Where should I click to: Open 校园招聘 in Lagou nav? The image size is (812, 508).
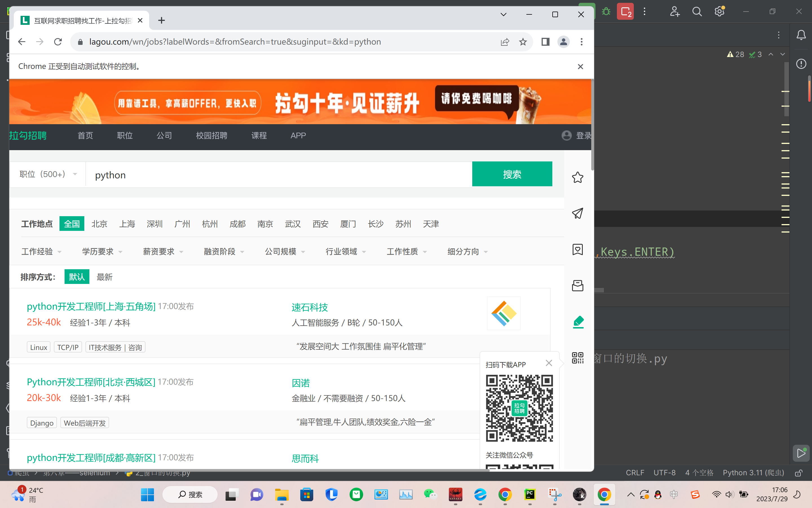[x=211, y=135]
